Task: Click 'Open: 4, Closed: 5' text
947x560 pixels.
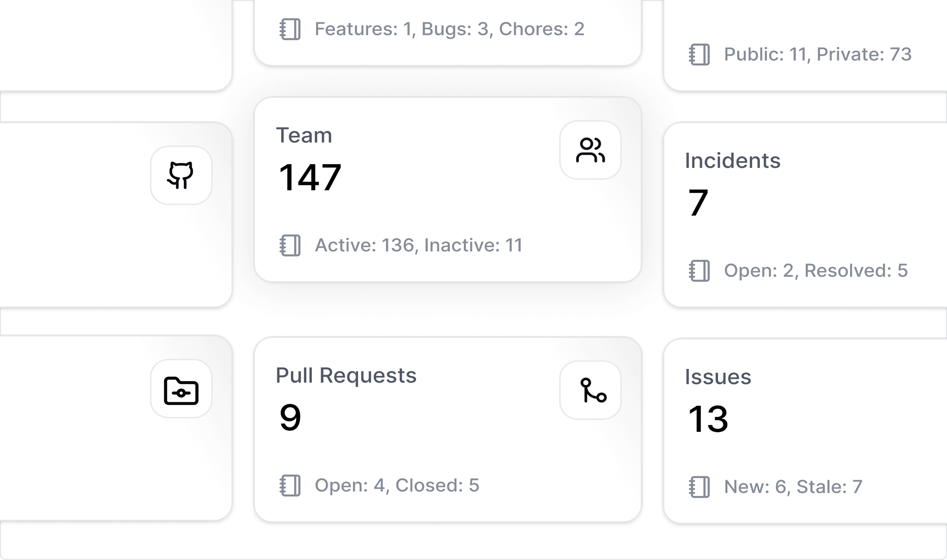Action: click(x=397, y=485)
